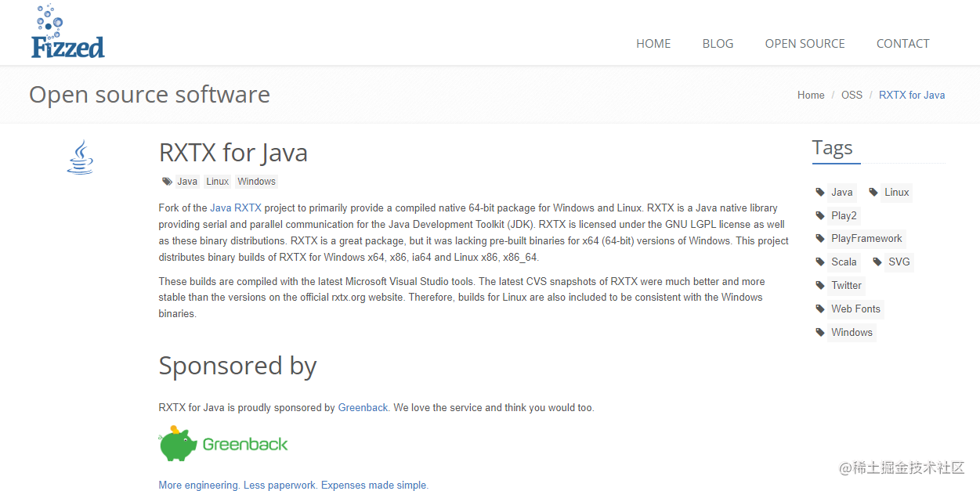
Task: Click the tag icon beside Twitter
Action: pos(820,285)
